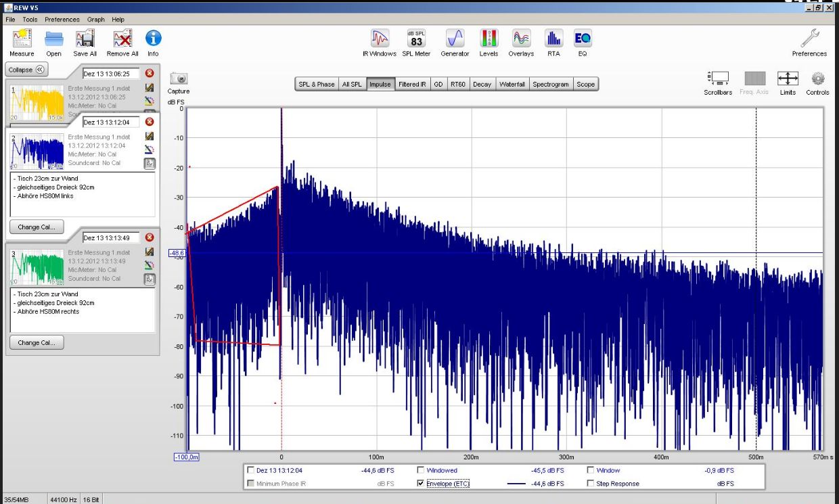The width and height of the screenshot is (839, 504).
Task: Edit the Dez 13 13:06:25 name field
Action: (111, 74)
